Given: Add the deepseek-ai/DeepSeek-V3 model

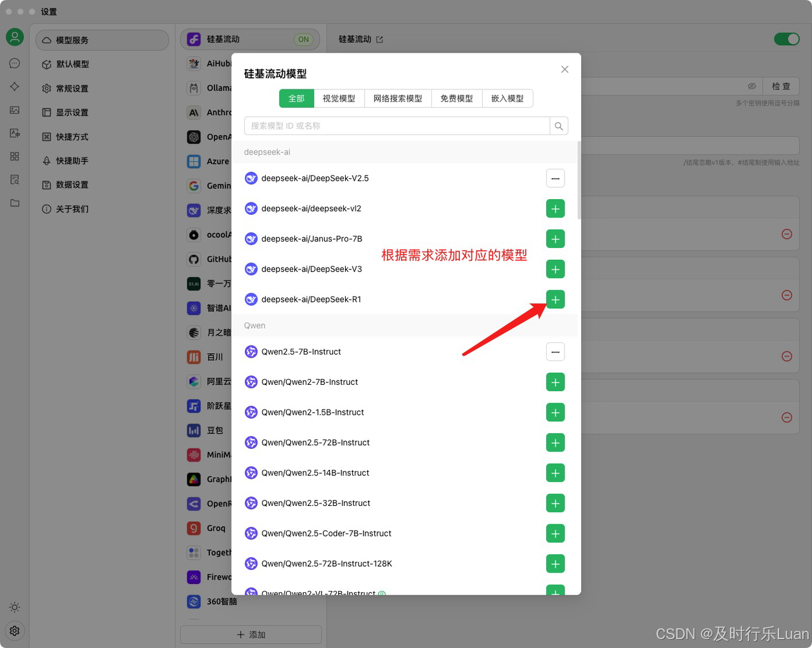Looking at the screenshot, I should [555, 269].
